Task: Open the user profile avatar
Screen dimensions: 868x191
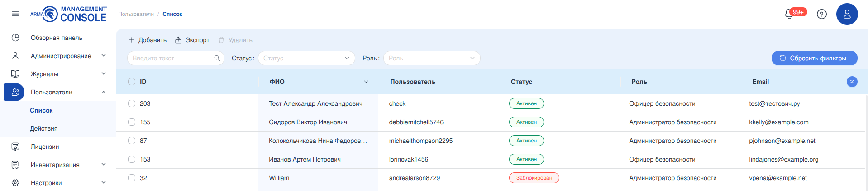Action: (847, 14)
